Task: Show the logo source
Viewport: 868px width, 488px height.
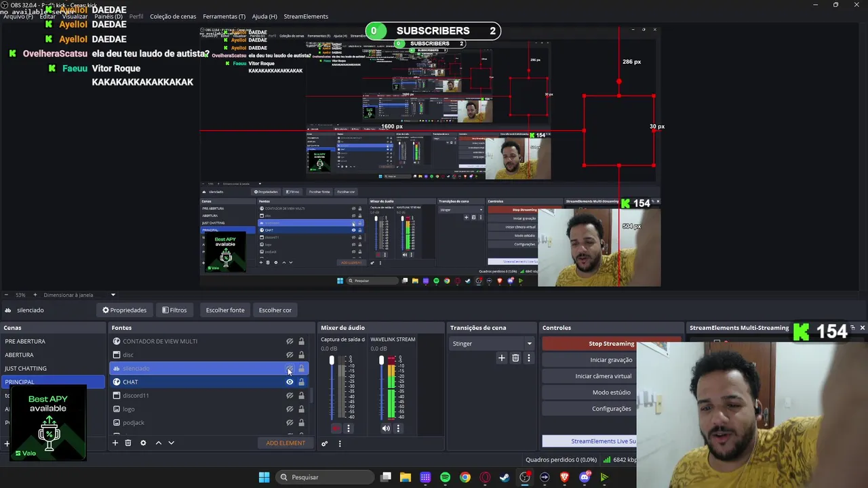Action: (290, 409)
